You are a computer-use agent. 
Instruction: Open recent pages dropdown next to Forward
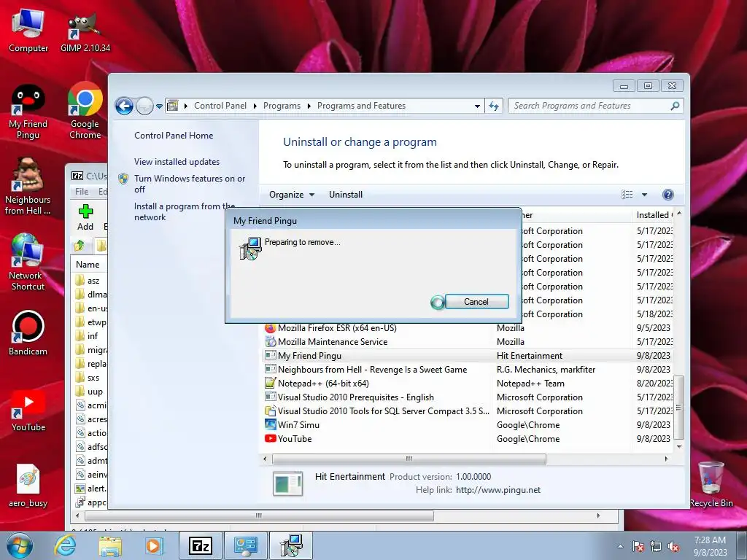pyautogui.click(x=159, y=106)
